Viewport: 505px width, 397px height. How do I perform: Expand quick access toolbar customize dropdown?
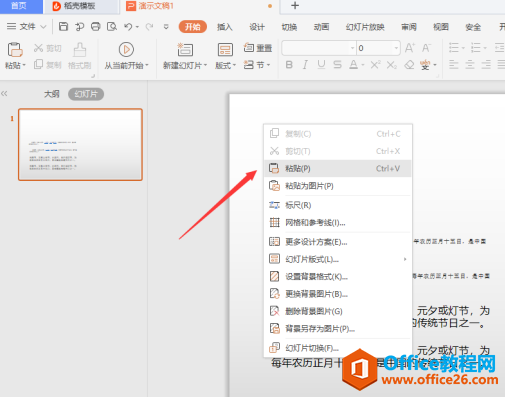click(166, 26)
